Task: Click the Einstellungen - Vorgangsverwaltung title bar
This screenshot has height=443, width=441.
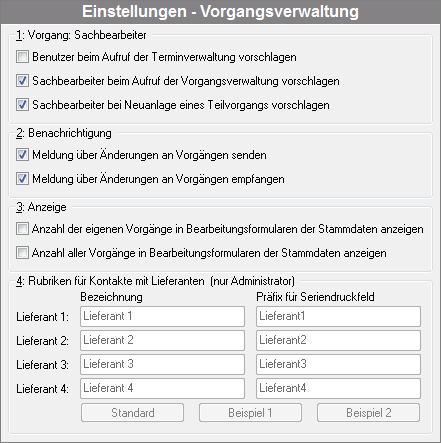Action: click(220, 12)
